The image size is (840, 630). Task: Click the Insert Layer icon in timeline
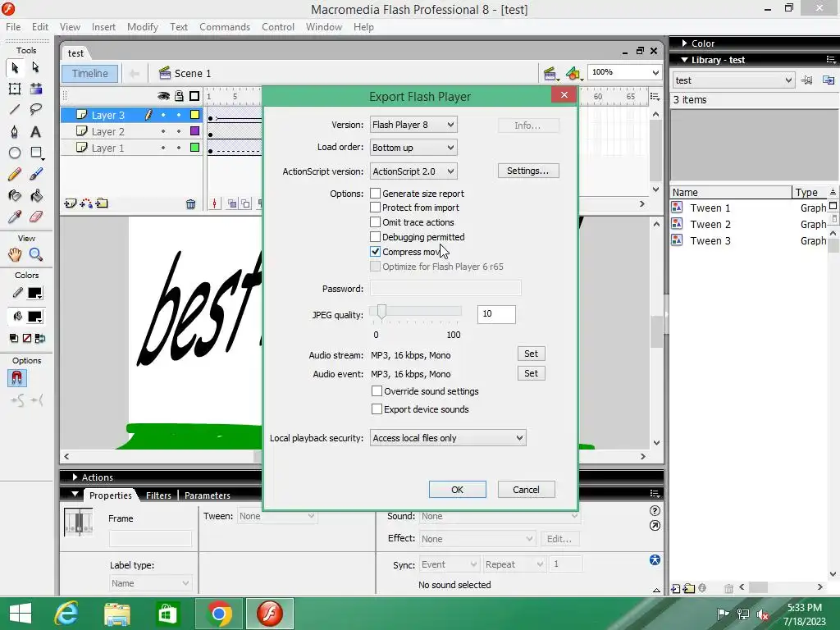(71, 203)
